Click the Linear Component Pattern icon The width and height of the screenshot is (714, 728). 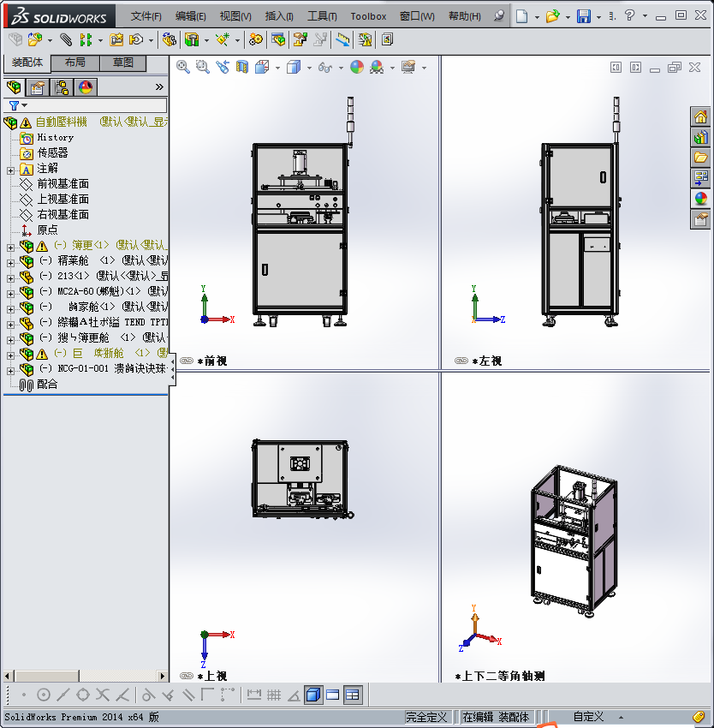click(86, 39)
